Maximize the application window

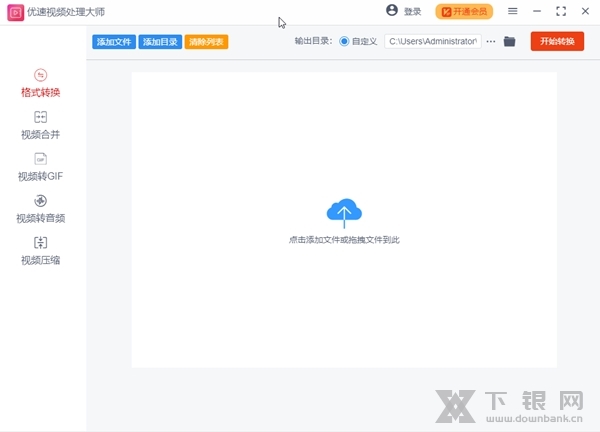(x=561, y=11)
